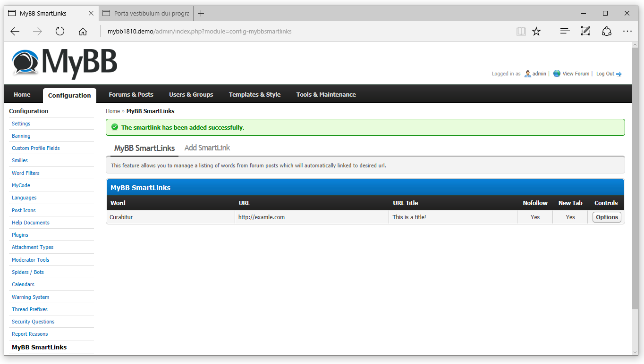Click the MyBB logo

coord(65,63)
